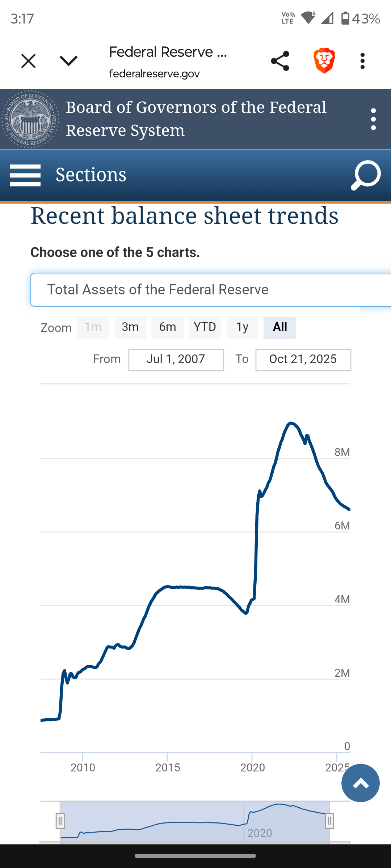Tap the share icon

click(280, 61)
